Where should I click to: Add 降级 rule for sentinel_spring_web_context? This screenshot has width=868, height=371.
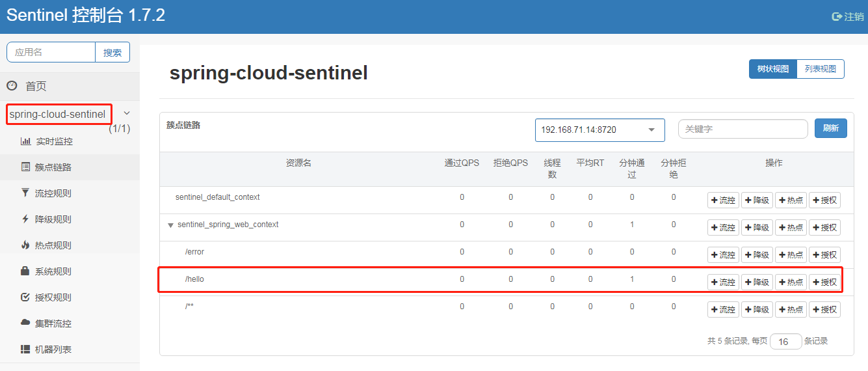[757, 228]
